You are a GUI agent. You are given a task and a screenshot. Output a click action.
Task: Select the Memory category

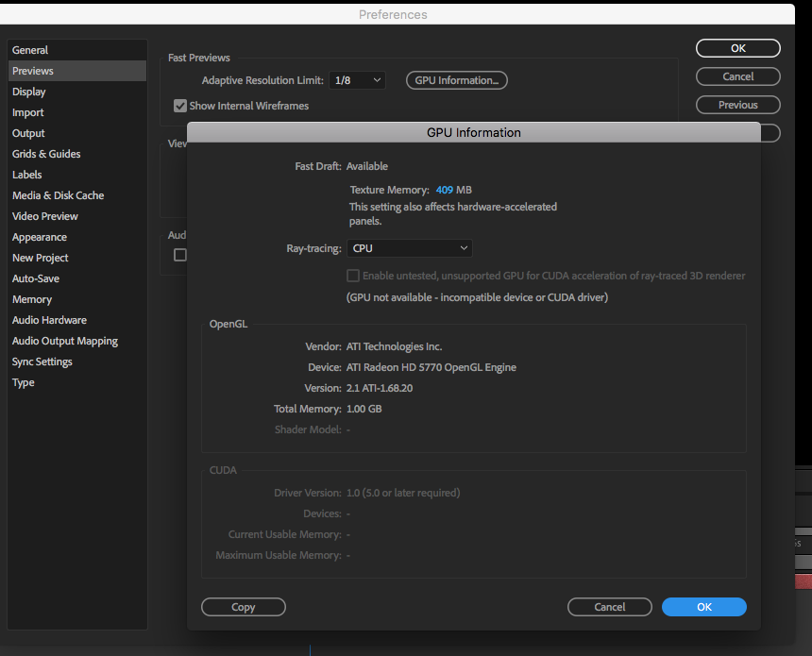point(77,299)
